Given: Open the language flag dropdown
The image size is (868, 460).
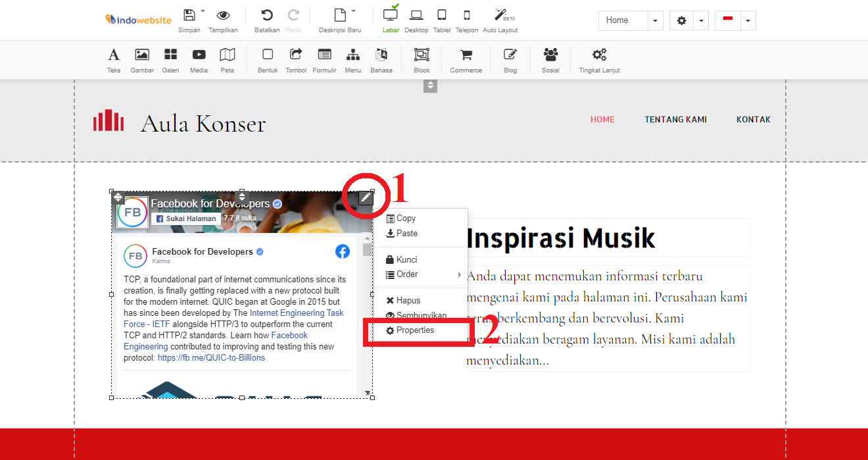Looking at the screenshot, I should (x=748, y=21).
